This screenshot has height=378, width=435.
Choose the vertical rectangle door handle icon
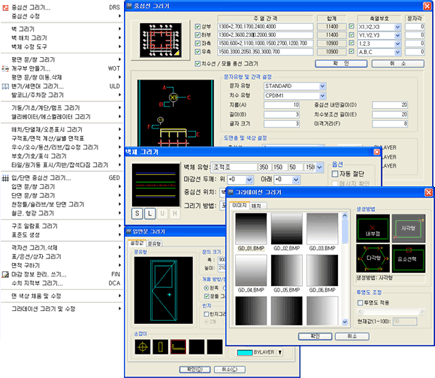click(x=161, y=347)
